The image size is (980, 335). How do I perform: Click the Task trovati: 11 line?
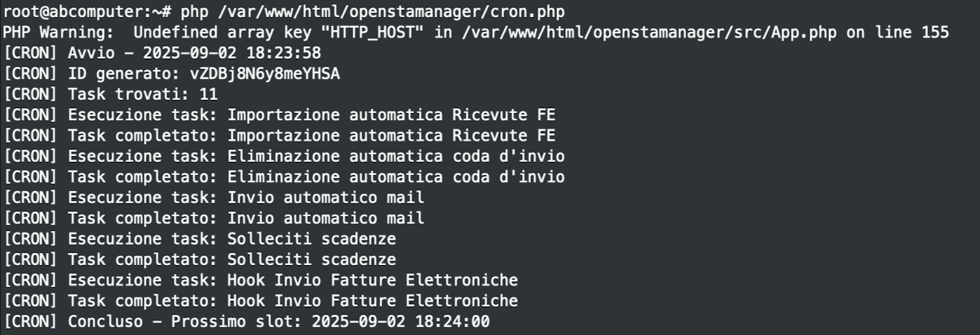tap(110, 94)
